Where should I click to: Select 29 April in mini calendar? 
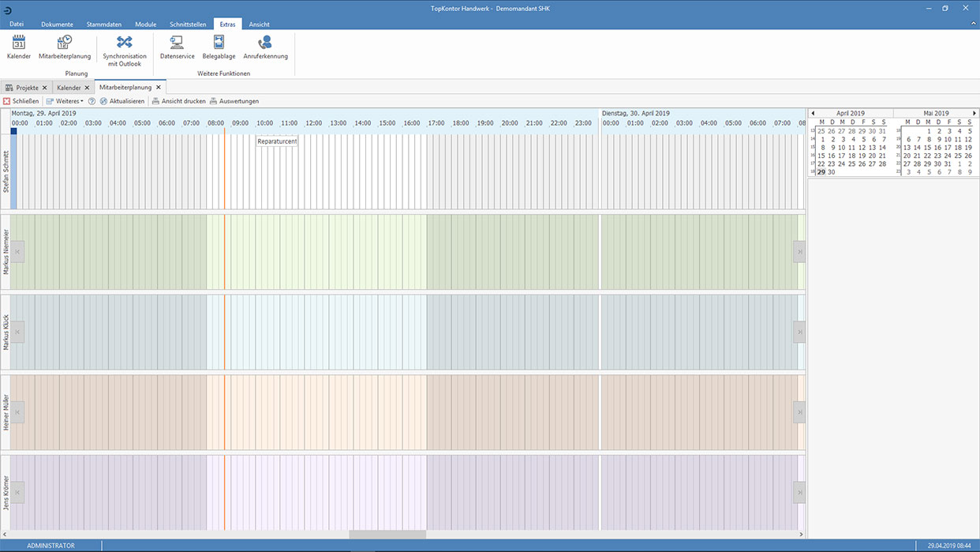(x=821, y=172)
